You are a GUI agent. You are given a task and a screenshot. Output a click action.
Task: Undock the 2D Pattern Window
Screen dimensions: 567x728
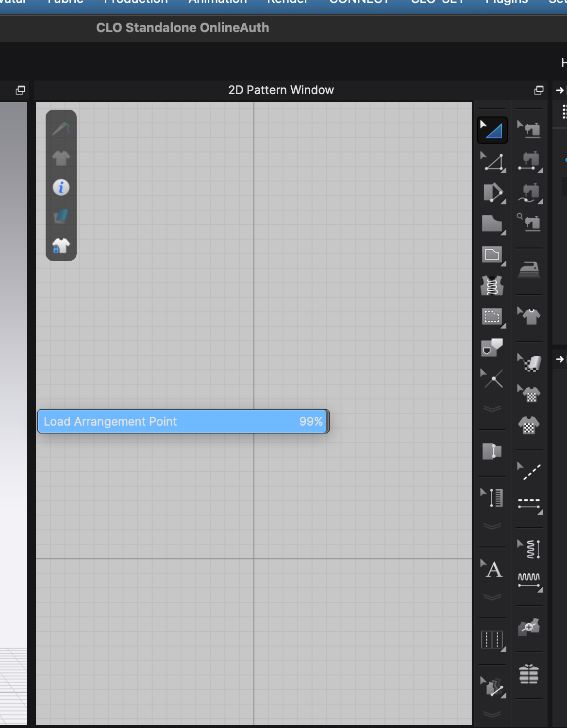point(539,90)
